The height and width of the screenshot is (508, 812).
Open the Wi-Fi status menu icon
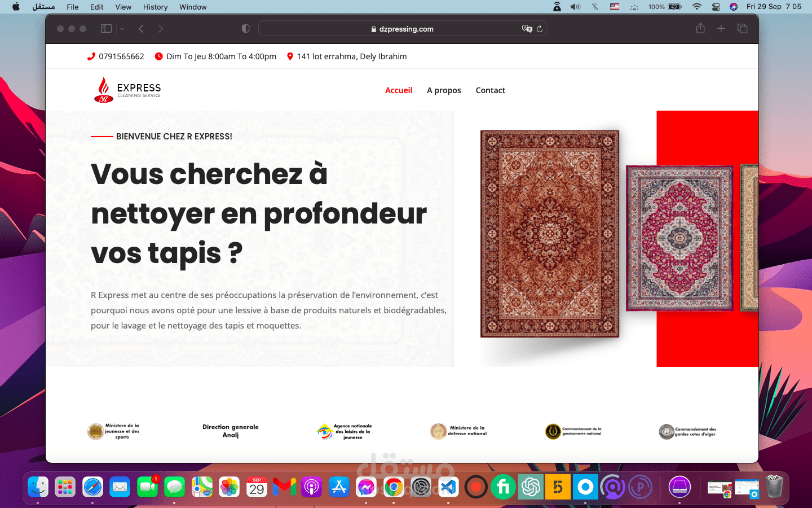tap(697, 7)
